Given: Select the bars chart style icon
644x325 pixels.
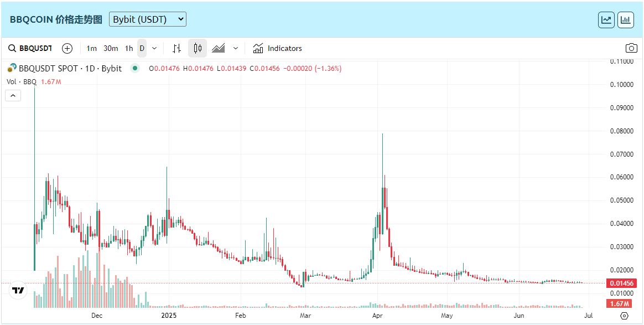Looking at the screenshot, I should tap(176, 48).
